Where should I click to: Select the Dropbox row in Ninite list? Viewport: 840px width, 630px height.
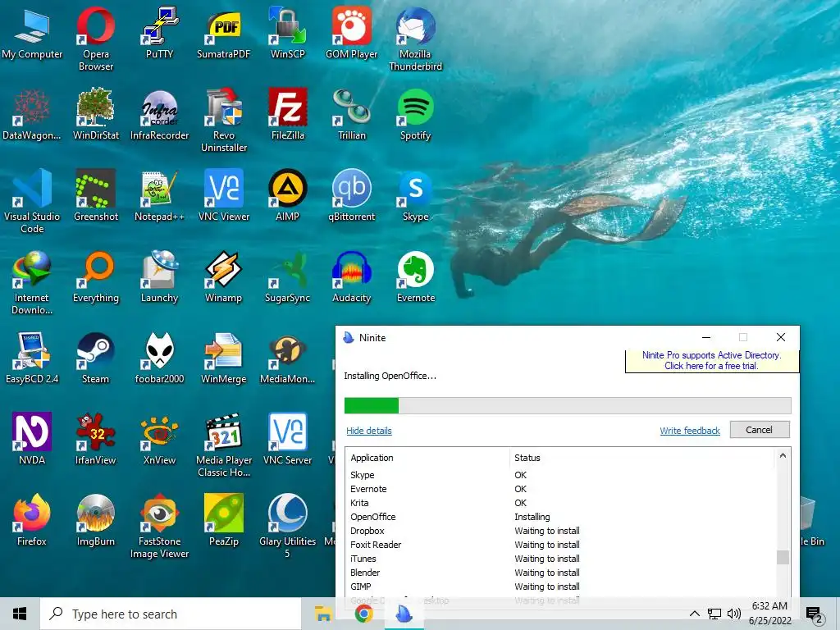point(559,531)
